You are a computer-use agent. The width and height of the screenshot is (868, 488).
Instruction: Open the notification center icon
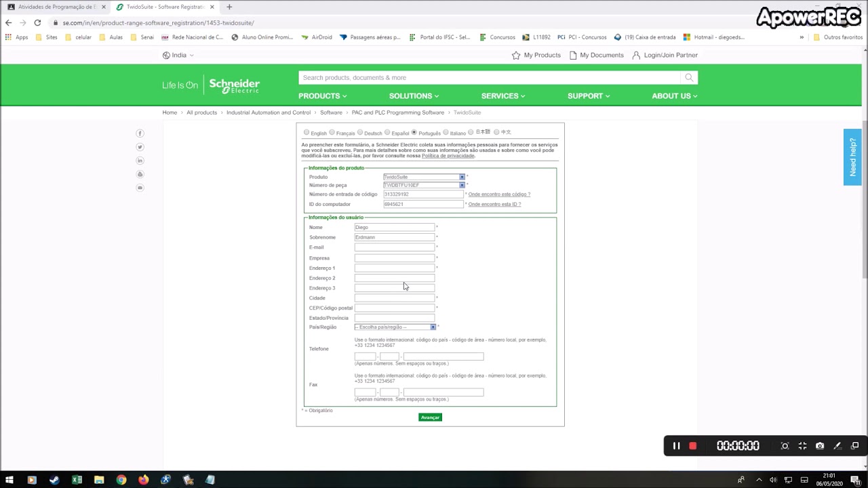click(x=856, y=480)
